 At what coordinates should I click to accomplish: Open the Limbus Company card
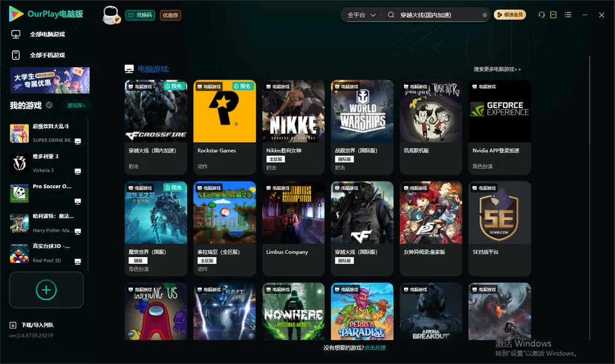(x=293, y=229)
